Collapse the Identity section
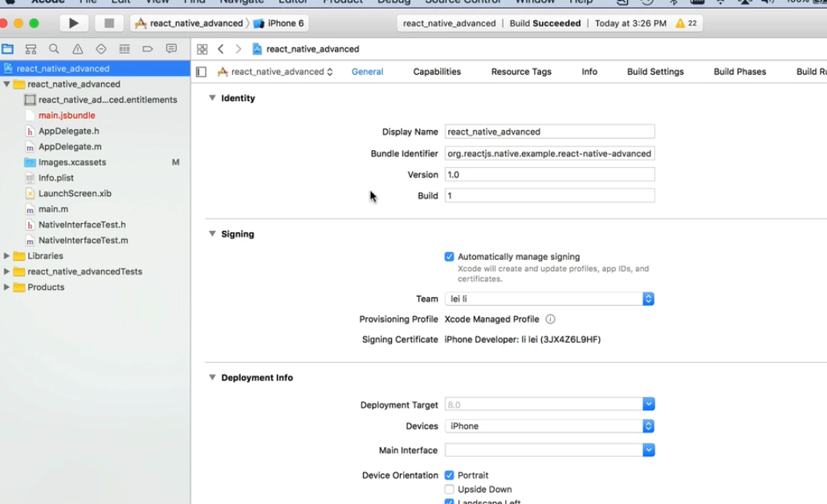This screenshot has width=827, height=504. (x=212, y=98)
